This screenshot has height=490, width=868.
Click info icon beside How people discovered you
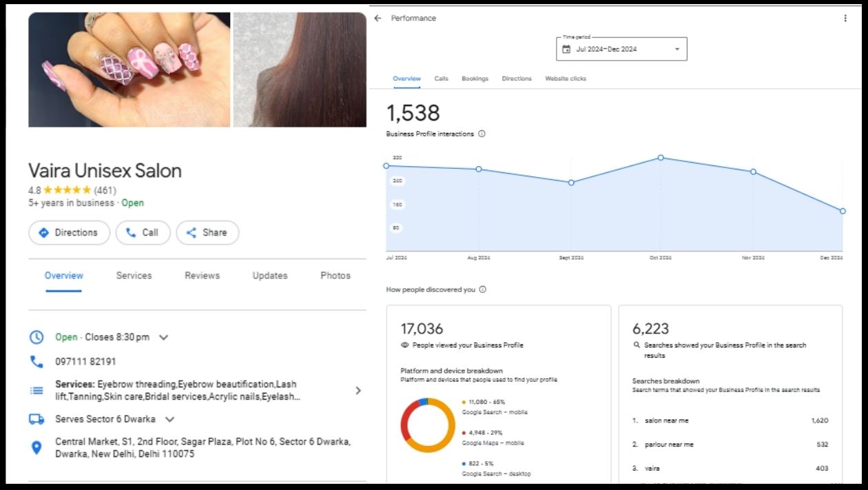click(x=482, y=289)
